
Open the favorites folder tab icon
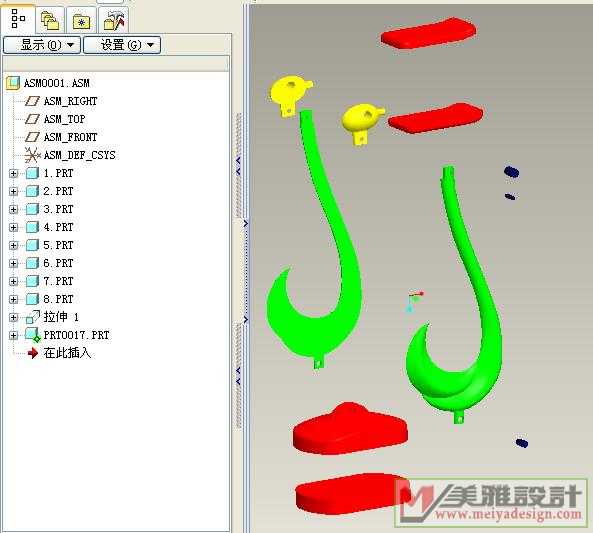(x=81, y=22)
